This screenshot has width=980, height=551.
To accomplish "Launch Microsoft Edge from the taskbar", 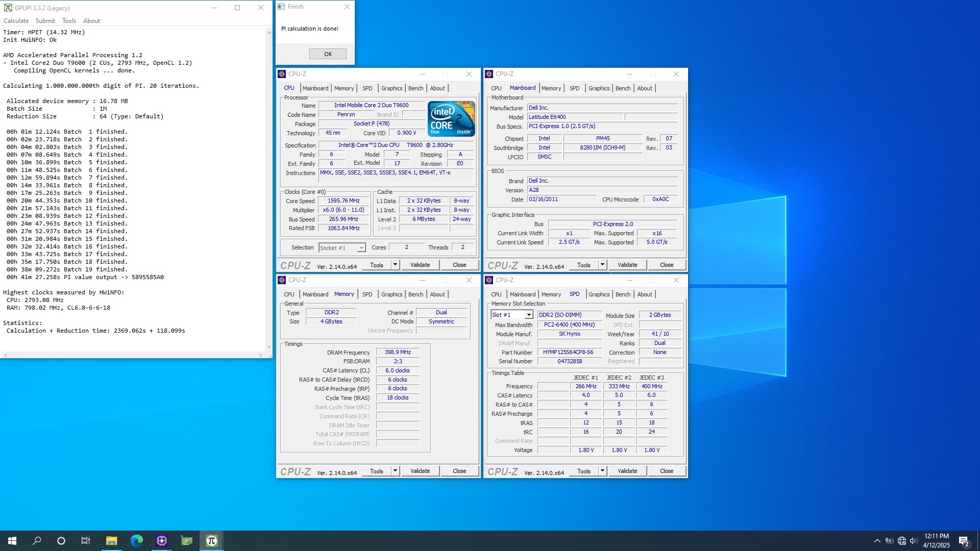I will click(x=136, y=541).
